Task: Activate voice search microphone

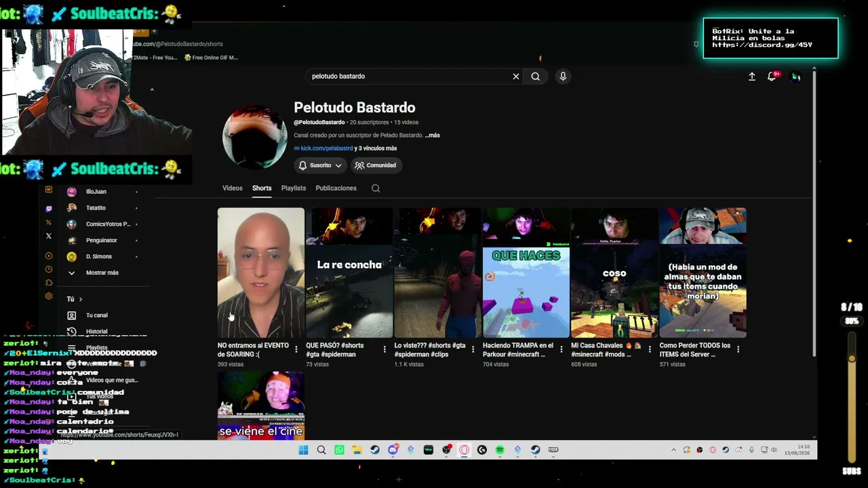Action: 563,77
